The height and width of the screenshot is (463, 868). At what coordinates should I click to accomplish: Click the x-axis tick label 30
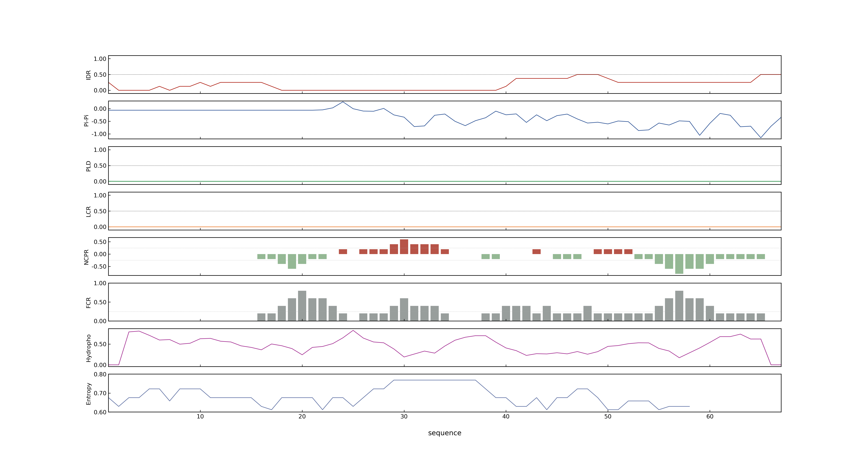tap(404, 416)
